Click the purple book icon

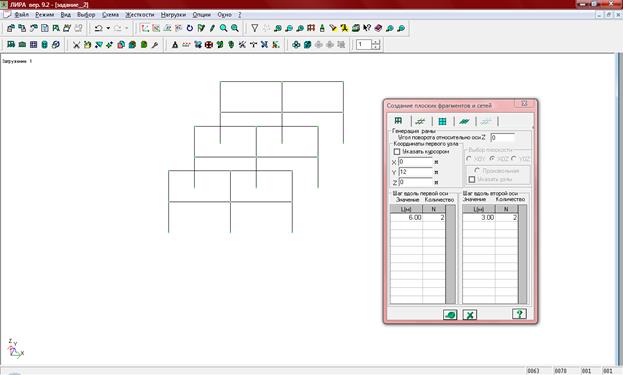378,28
